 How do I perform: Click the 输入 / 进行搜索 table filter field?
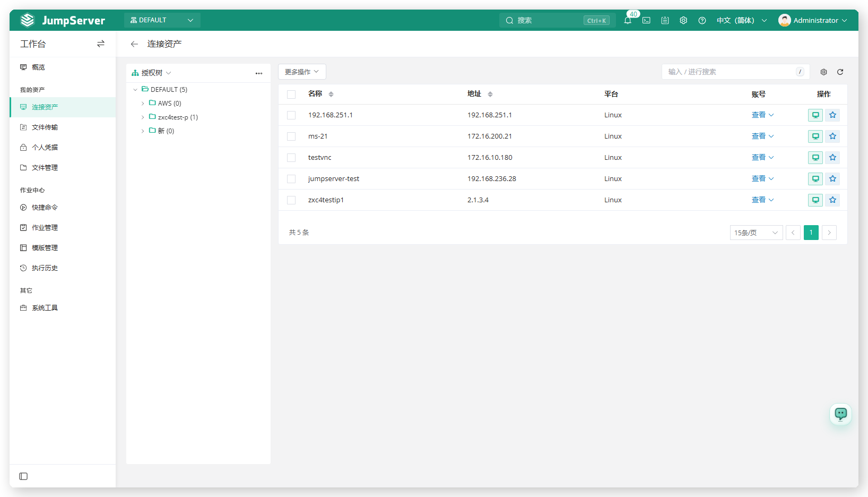point(735,72)
